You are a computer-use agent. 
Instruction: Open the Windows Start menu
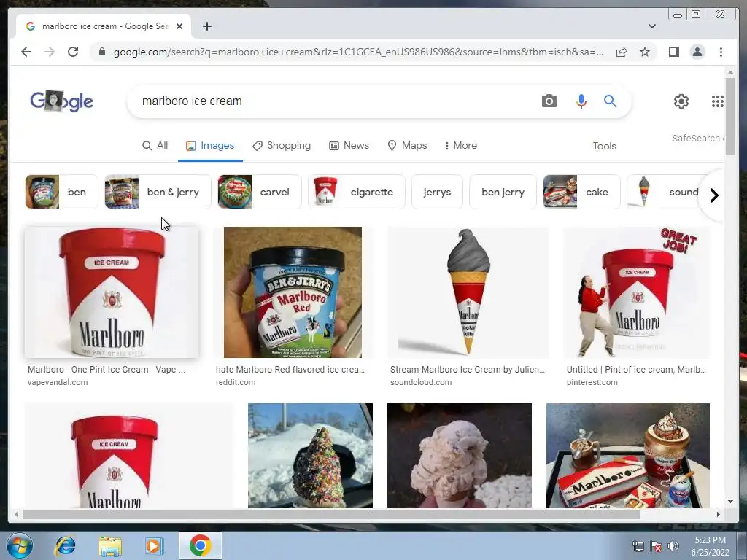19,545
